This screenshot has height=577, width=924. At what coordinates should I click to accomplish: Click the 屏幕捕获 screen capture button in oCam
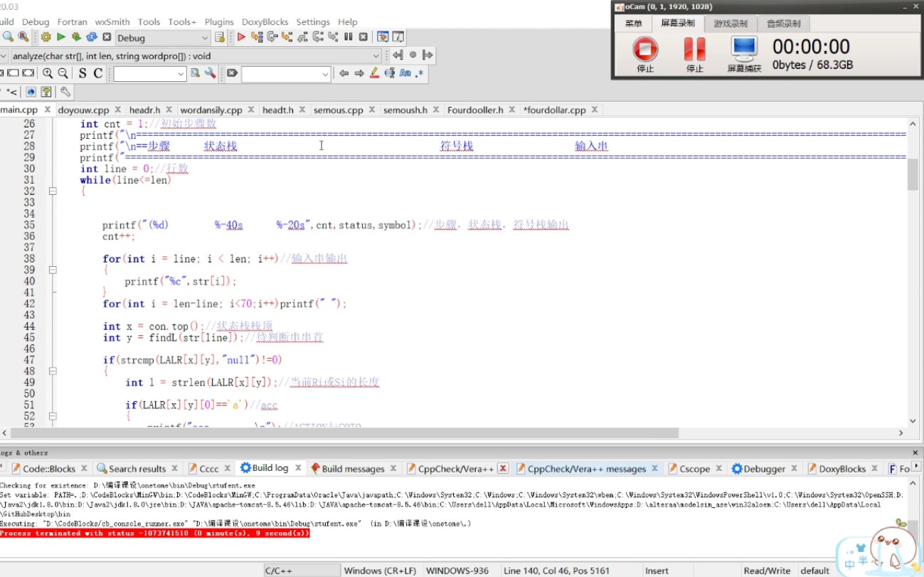point(744,54)
